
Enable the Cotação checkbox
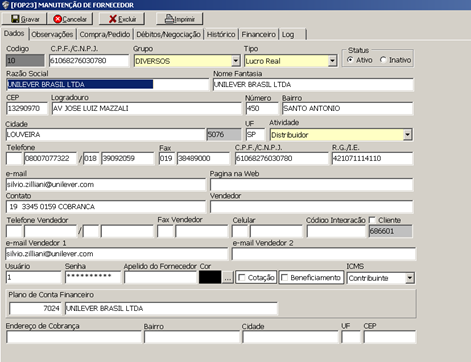[242, 278]
